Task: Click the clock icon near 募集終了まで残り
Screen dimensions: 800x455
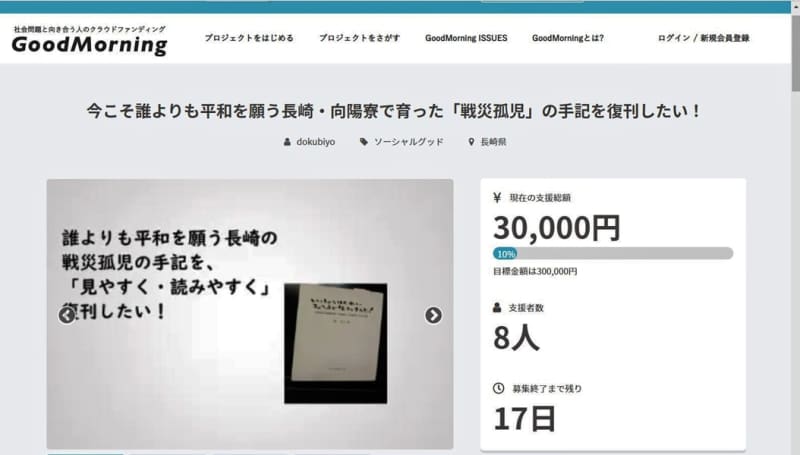Action: coord(498,388)
